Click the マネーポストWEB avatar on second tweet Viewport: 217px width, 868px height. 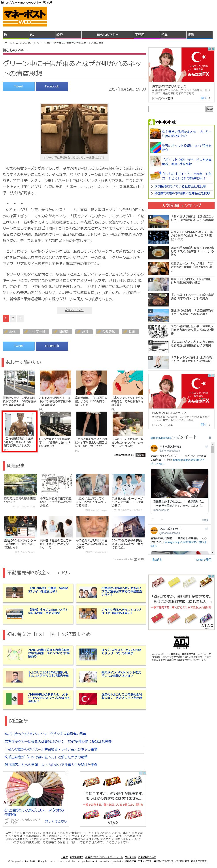click(154, 531)
